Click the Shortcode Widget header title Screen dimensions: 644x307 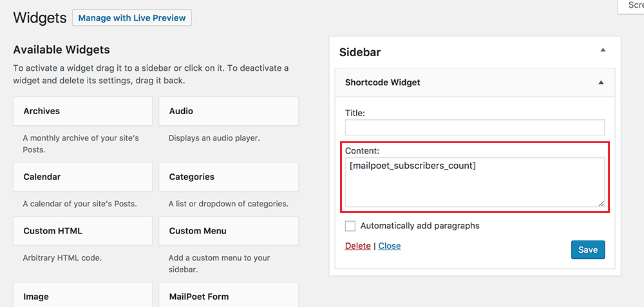pyautogui.click(x=383, y=83)
